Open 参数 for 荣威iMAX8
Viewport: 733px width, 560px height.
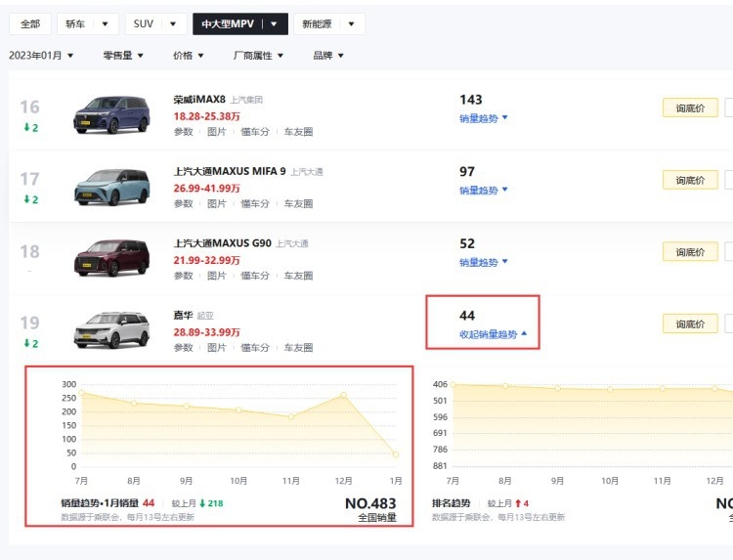[184, 132]
